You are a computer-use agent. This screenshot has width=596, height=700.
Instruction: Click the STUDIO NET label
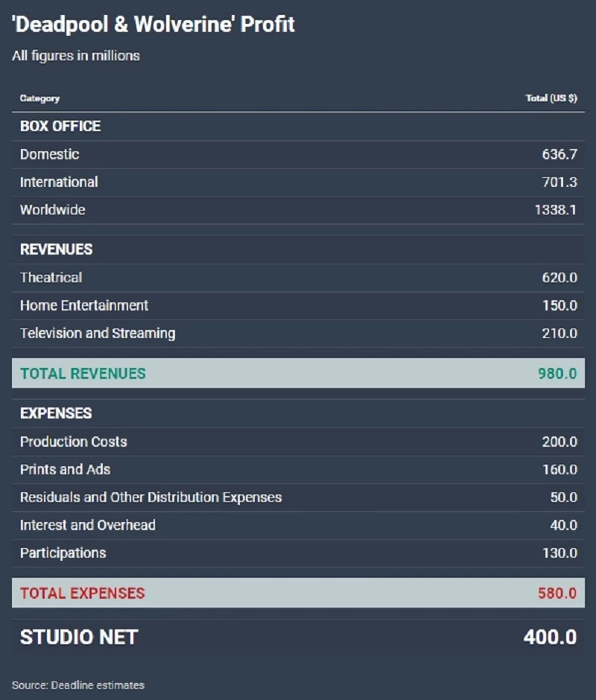pyautogui.click(x=79, y=637)
